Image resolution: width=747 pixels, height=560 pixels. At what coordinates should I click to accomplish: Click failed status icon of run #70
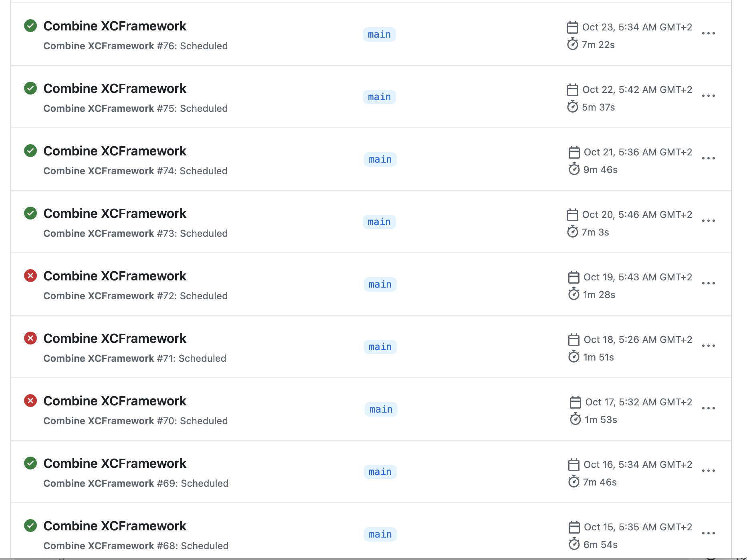30,401
